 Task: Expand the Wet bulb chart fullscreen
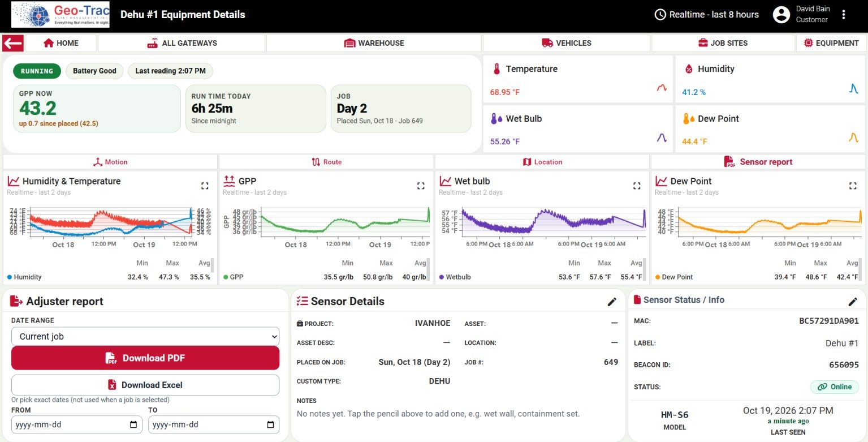[637, 186]
